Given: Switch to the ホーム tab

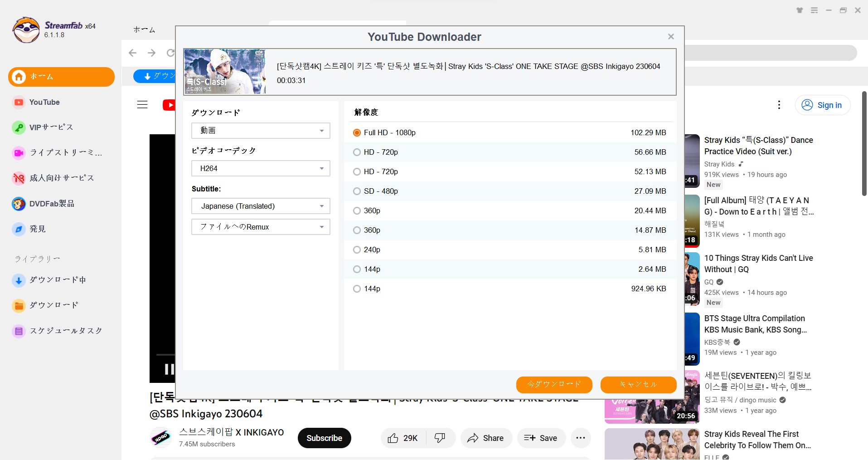Looking at the screenshot, I should pos(144,30).
